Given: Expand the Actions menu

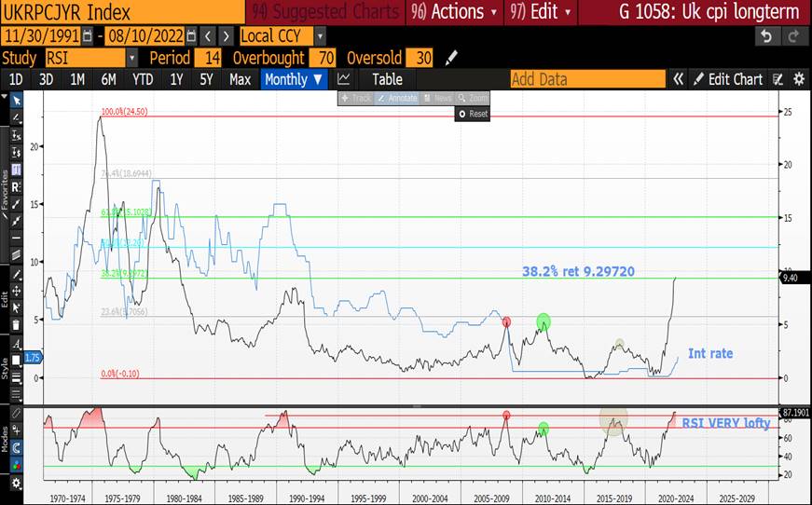Looking at the screenshot, I should pos(454,11).
